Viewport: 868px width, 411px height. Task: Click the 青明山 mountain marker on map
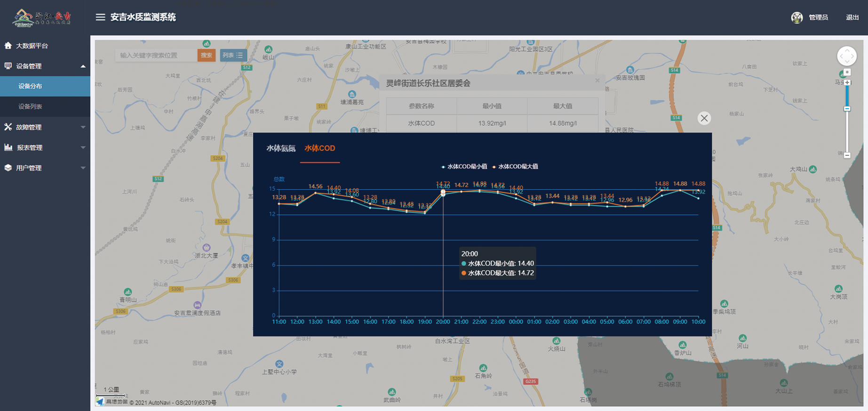pyautogui.click(x=127, y=292)
